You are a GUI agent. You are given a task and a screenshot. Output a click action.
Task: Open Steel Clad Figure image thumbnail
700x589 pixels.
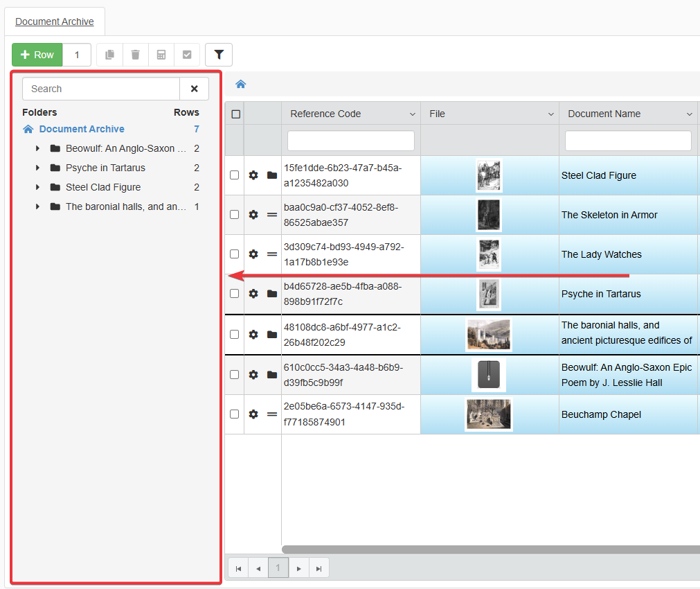tap(490, 175)
